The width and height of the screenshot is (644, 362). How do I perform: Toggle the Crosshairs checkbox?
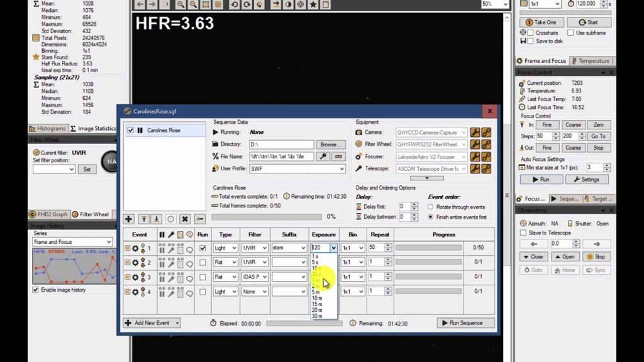pos(531,33)
